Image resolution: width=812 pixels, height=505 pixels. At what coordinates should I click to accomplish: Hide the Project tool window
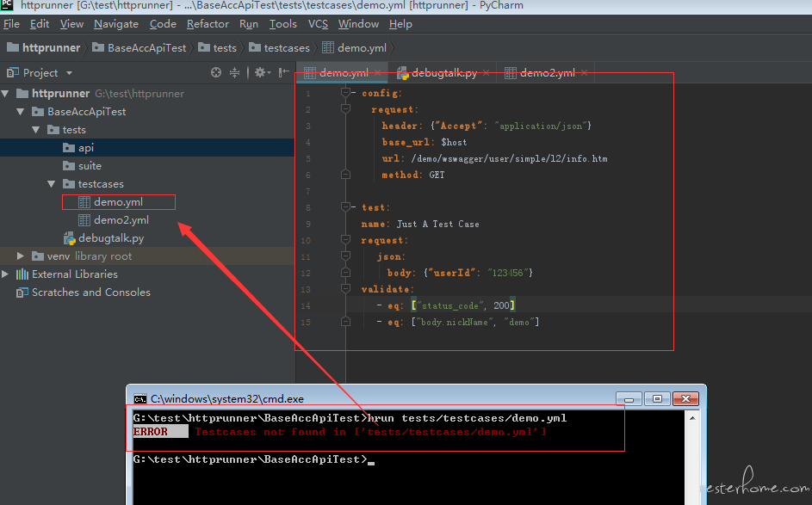click(x=283, y=72)
